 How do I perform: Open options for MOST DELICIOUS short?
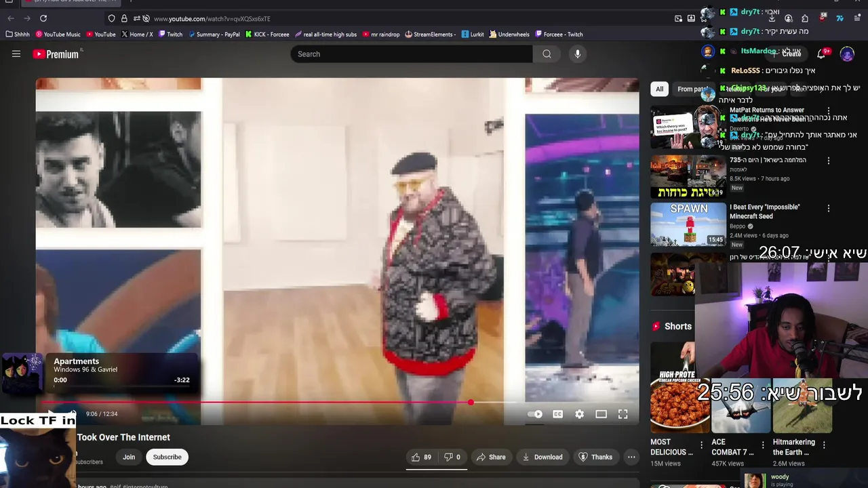pos(701,445)
